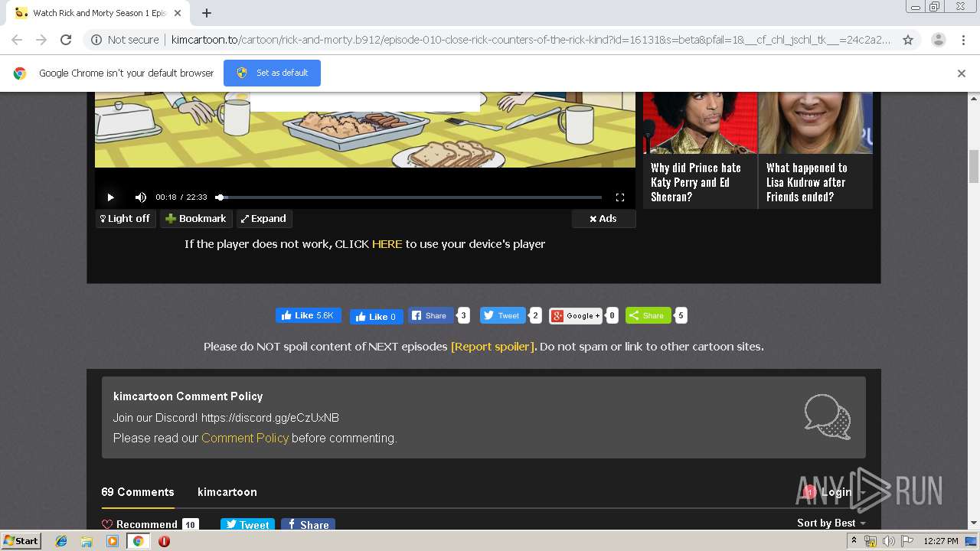Click the Facebook Like 0 button
The width and height of the screenshot is (980, 551).
[x=376, y=317]
